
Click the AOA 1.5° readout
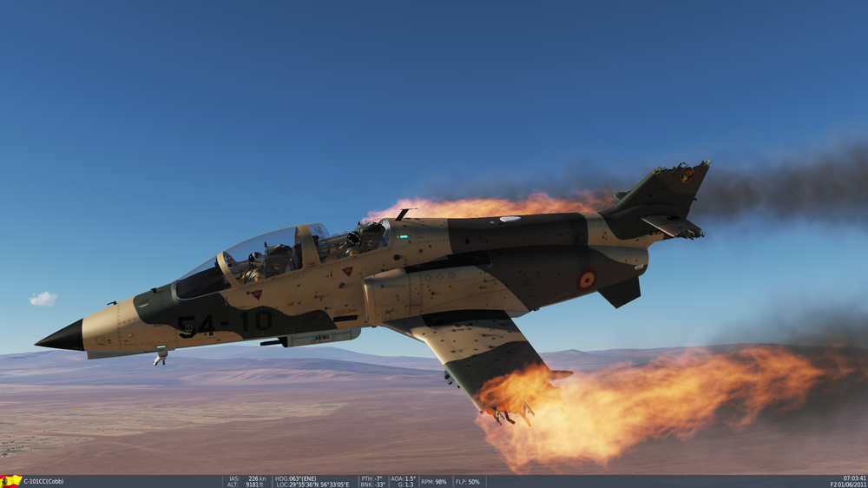(403, 478)
